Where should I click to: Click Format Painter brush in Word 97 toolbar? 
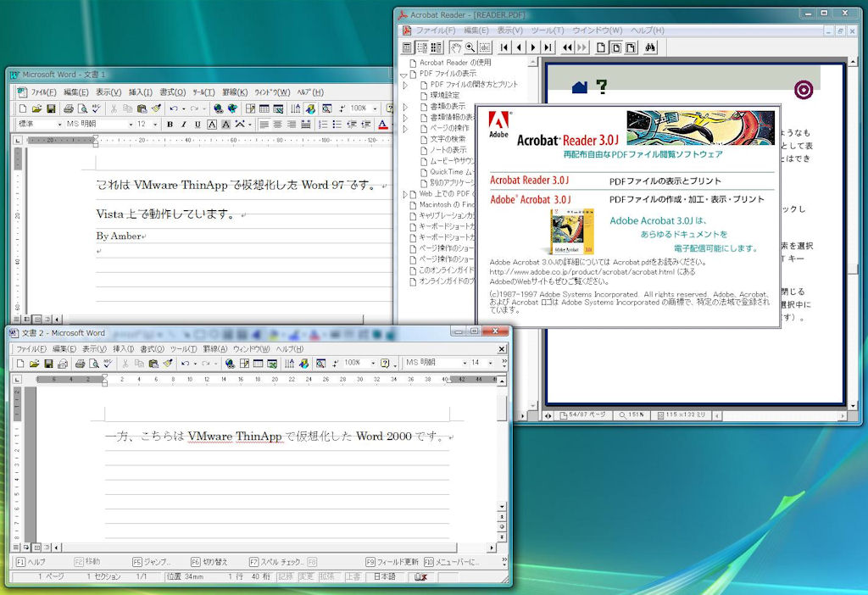click(x=156, y=108)
